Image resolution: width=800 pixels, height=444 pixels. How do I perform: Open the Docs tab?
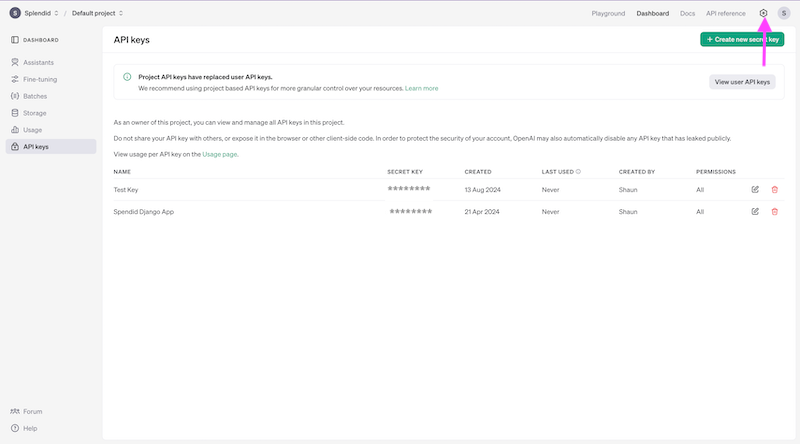coord(687,13)
